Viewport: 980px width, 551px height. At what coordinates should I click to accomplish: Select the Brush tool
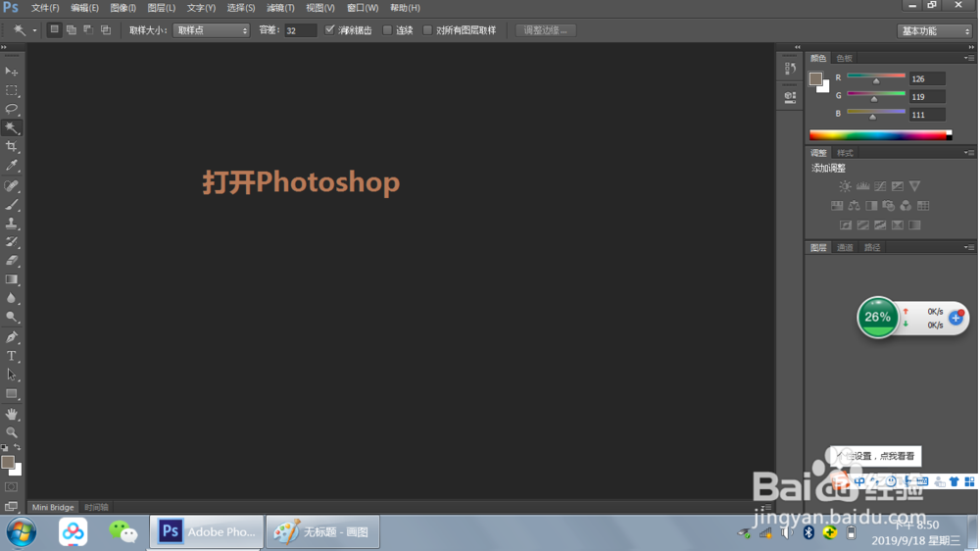pos(11,205)
